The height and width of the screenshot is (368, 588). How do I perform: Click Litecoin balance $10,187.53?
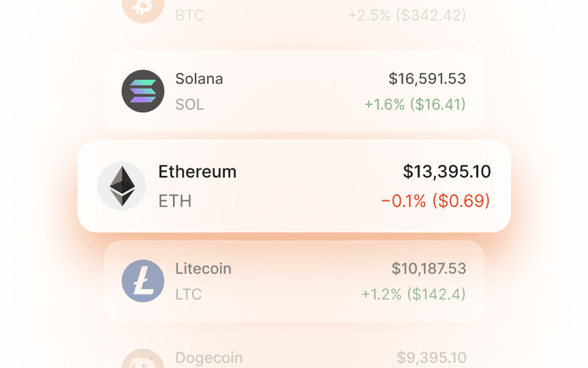click(x=429, y=269)
